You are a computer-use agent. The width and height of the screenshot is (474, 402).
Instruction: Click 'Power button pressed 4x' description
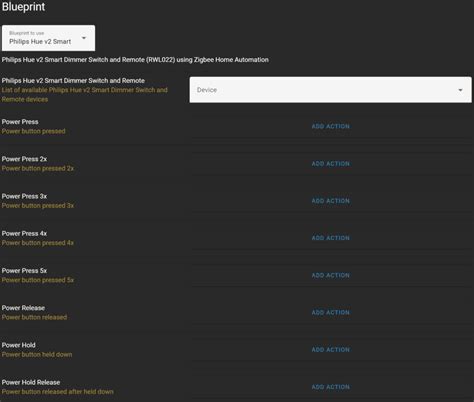[38, 243]
